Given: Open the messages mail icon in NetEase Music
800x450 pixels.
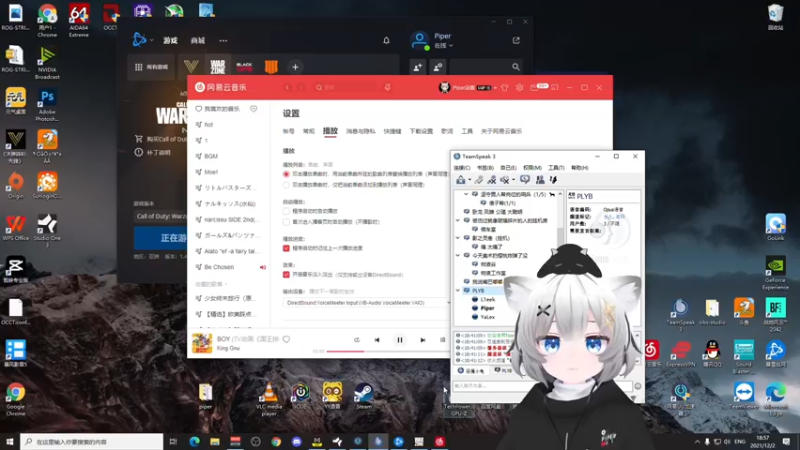Looking at the screenshot, I should click(534, 88).
